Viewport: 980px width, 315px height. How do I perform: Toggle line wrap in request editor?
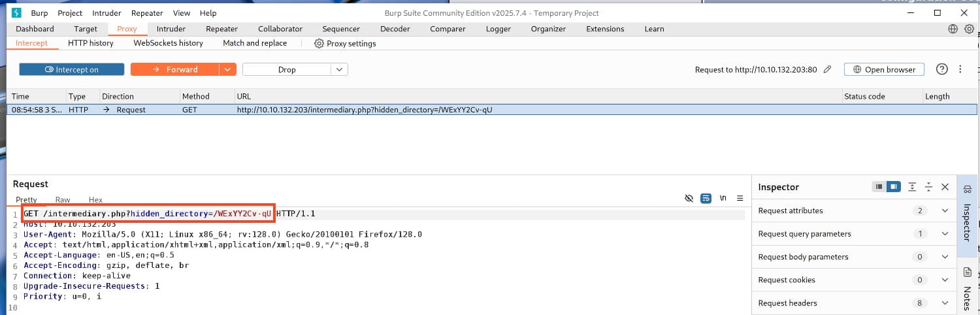coord(706,199)
